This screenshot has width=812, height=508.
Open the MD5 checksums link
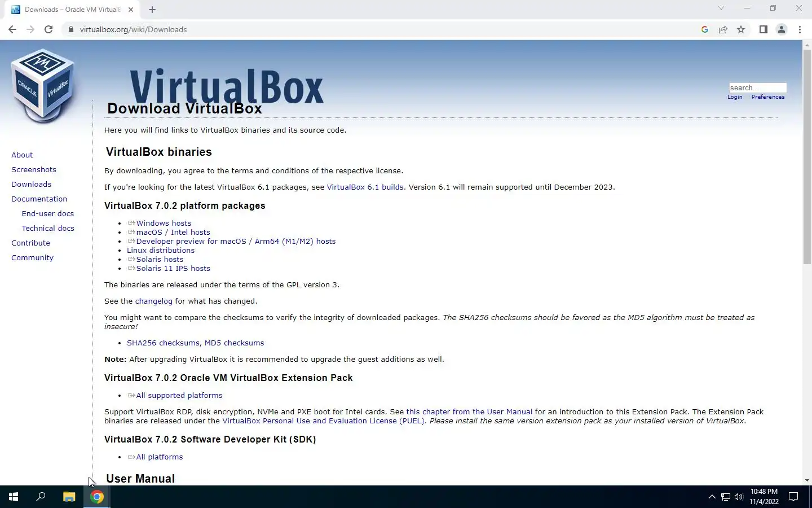234,343
